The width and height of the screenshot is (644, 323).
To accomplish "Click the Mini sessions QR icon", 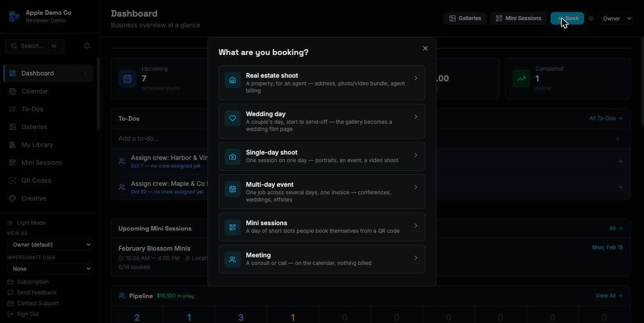I will click(x=233, y=227).
